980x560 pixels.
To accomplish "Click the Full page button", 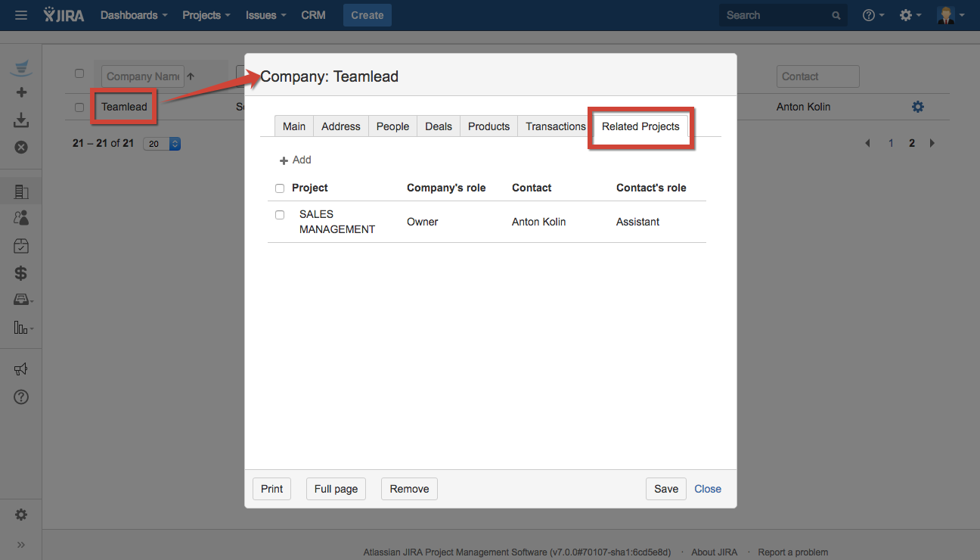I will click(336, 489).
